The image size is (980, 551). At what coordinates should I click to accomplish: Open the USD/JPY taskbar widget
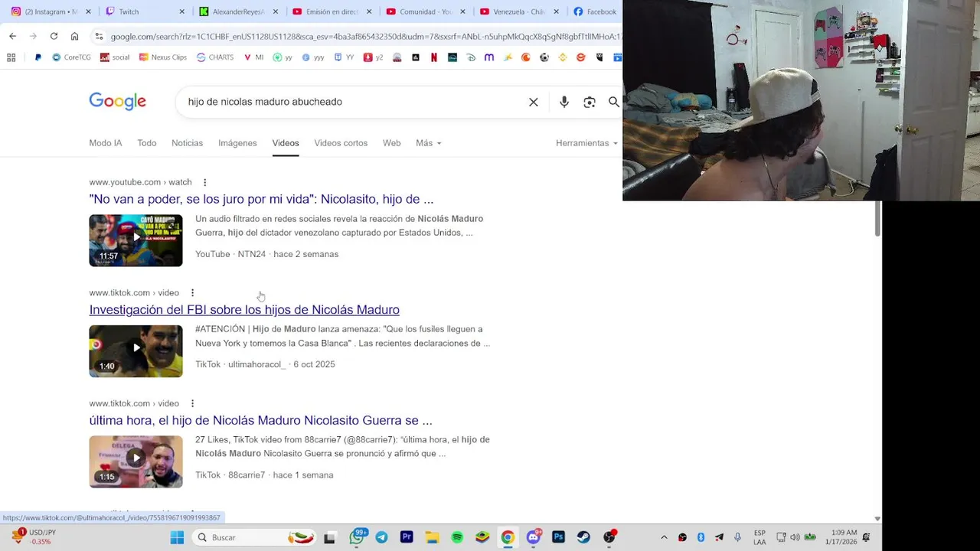34,537
